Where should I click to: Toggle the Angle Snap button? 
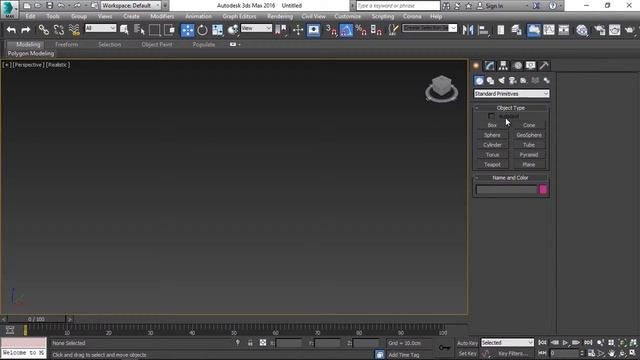pyautogui.click(x=346, y=30)
